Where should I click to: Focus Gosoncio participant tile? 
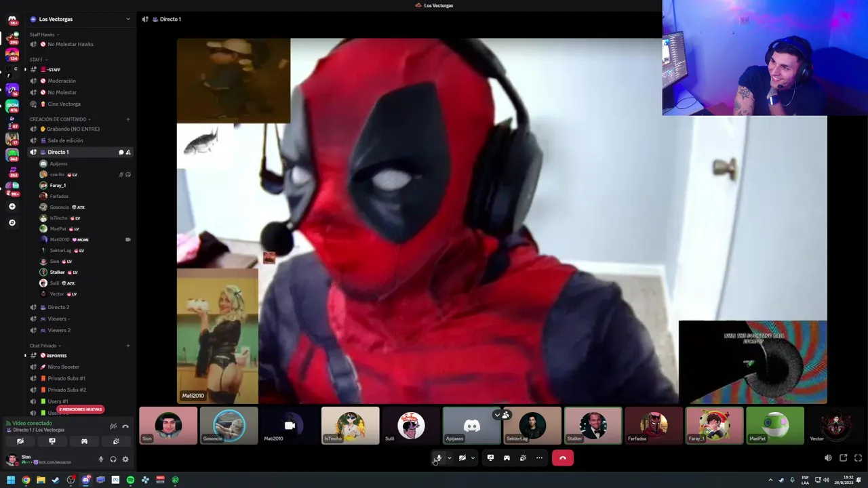tap(229, 426)
